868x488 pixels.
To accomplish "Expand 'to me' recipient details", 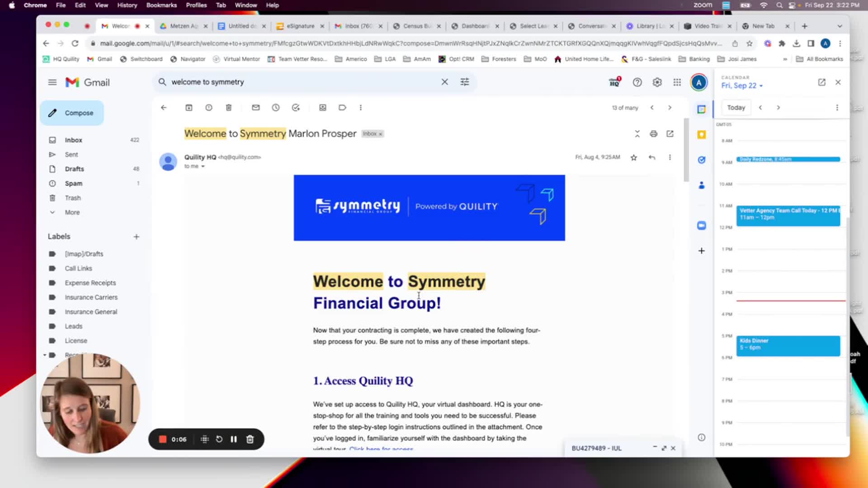I will click(x=203, y=166).
